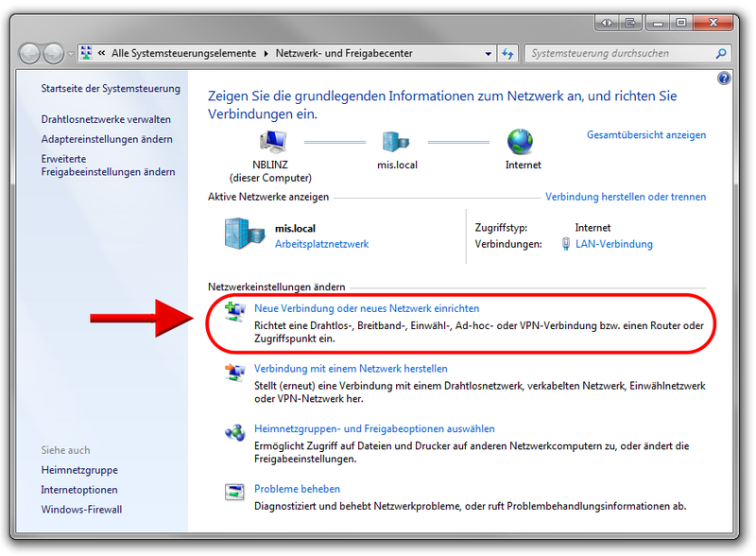Click the NBLINZ computer icon in the network map

pos(273,143)
